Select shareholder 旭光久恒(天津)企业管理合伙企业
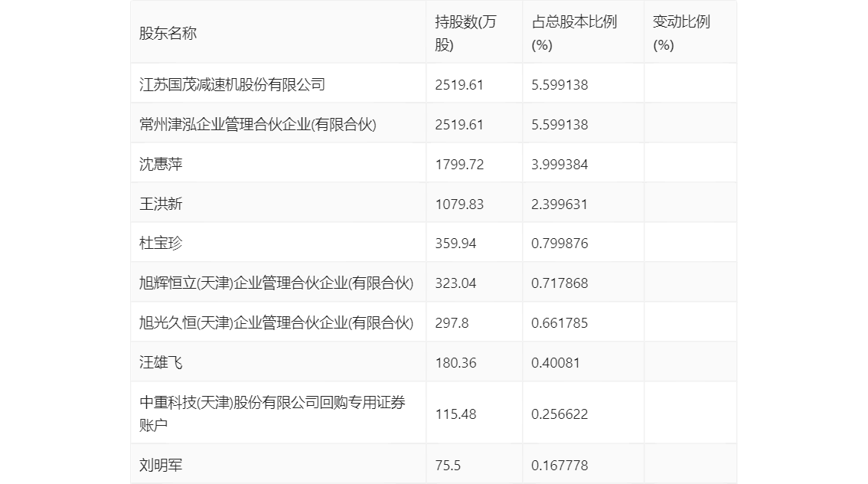This screenshot has width=868, height=484. pos(276,323)
